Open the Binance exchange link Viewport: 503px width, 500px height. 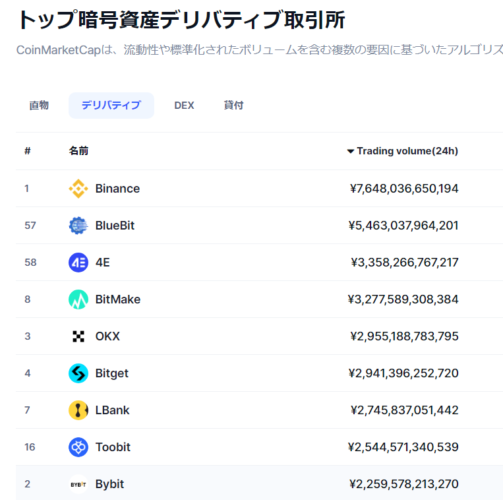click(x=117, y=189)
